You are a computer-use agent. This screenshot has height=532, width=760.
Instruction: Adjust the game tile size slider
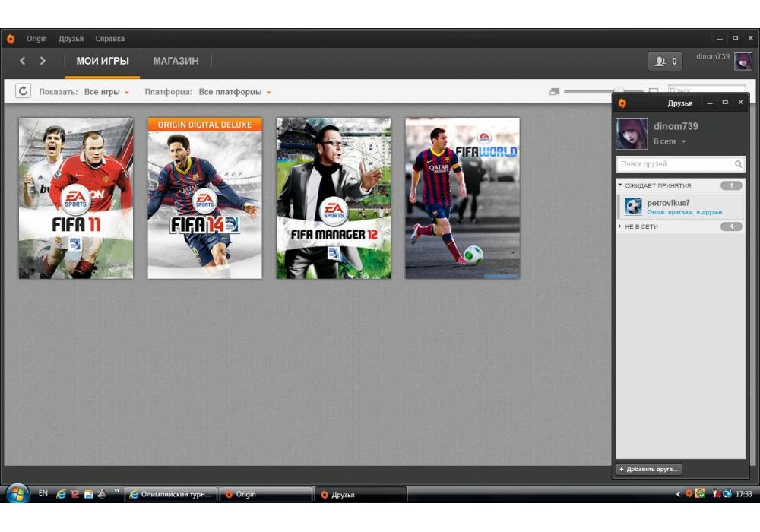618,91
